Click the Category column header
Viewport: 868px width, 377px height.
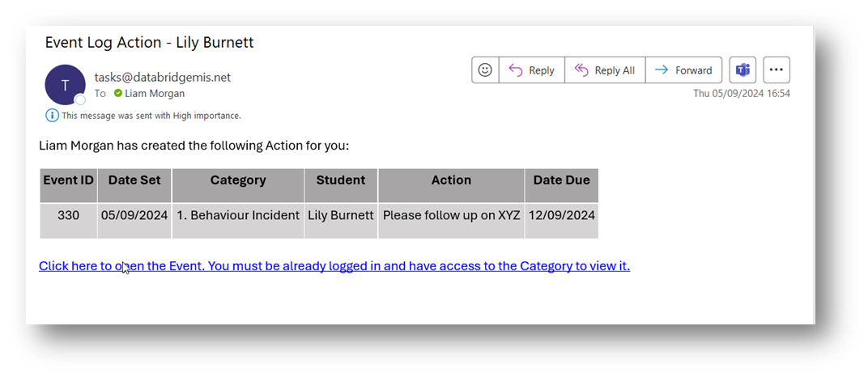238,181
